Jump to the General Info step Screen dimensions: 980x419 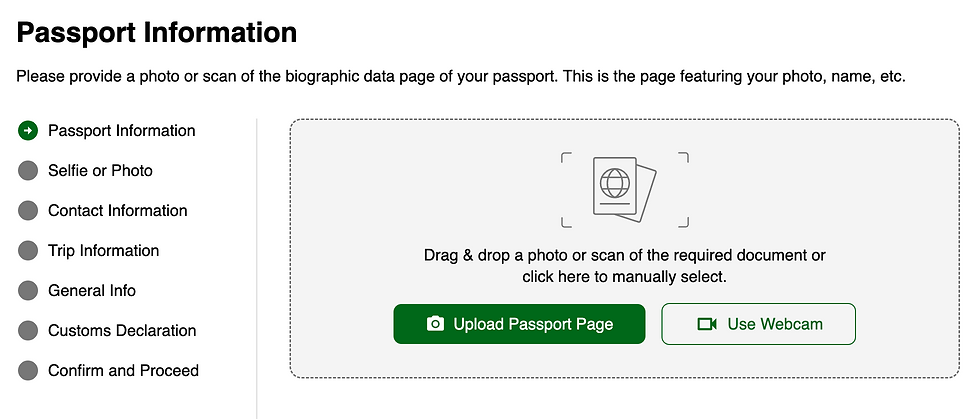[x=92, y=291]
